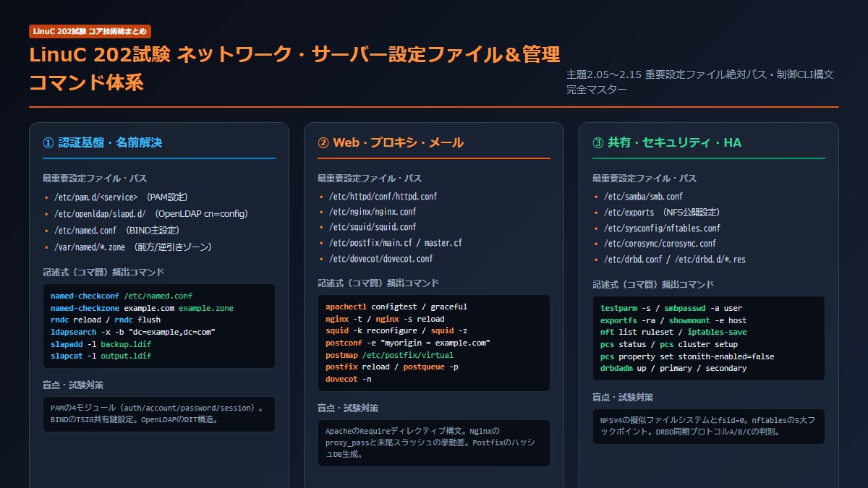Click the subtitle starting "主題2.05〜2.15 重要設定ファイル絶対パス"
This screenshot has width=868, height=488.
tap(700, 82)
